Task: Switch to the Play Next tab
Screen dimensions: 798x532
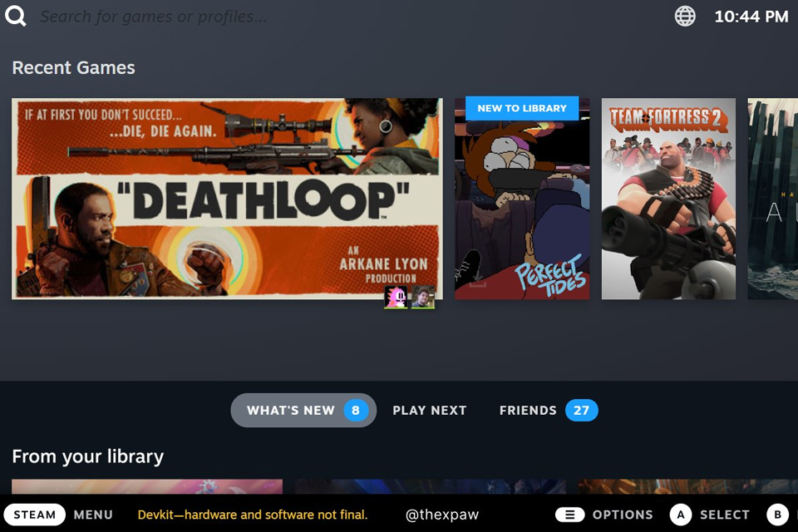Action: [430, 411]
